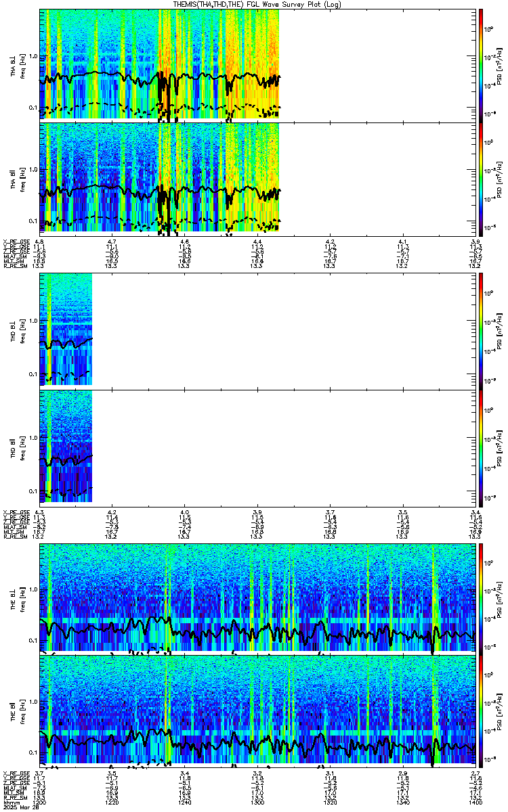508x812 pixels.
Task: Select the THD B-perp spectrogram data strip
Action: click(x=66, y=329)
